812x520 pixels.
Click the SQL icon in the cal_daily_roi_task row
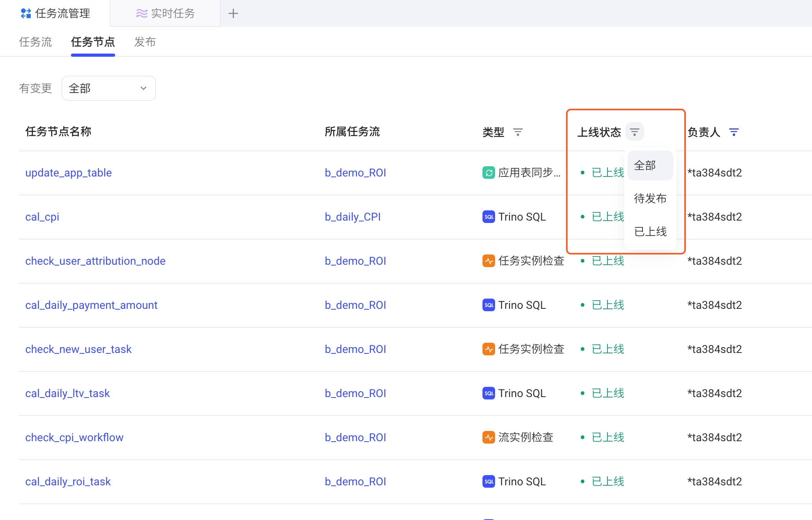489,481
